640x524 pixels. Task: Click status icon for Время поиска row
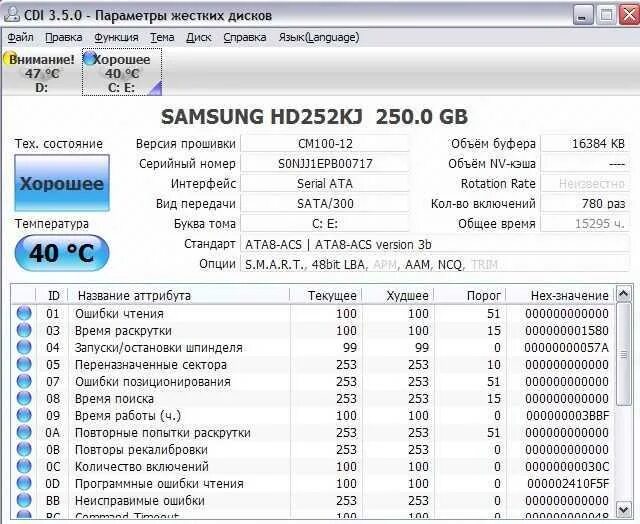point(24,399)
